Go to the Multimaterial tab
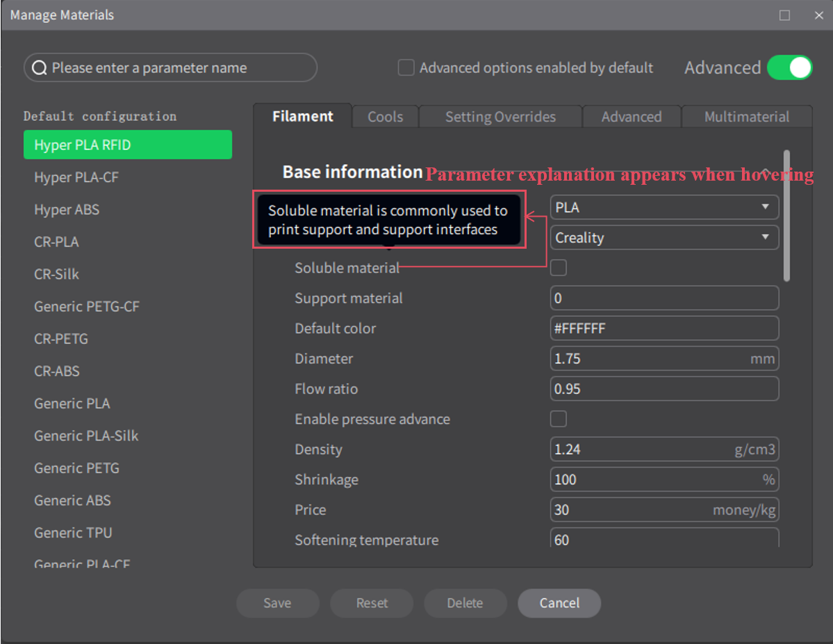 [x=746, y=117]
